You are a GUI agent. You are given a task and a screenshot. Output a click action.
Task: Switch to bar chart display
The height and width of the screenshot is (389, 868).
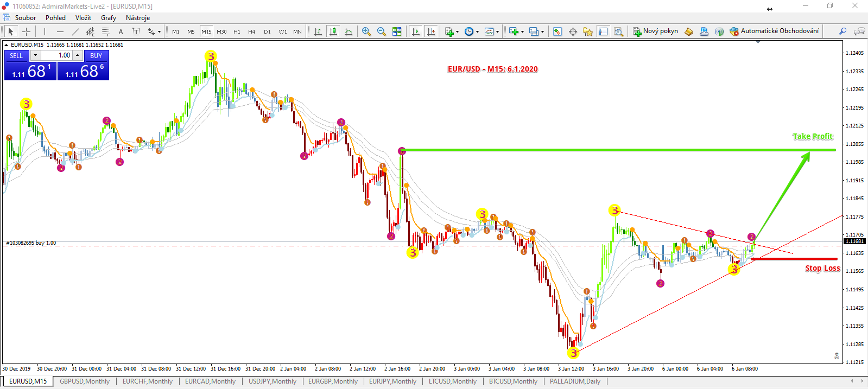(x=318, y=31)
